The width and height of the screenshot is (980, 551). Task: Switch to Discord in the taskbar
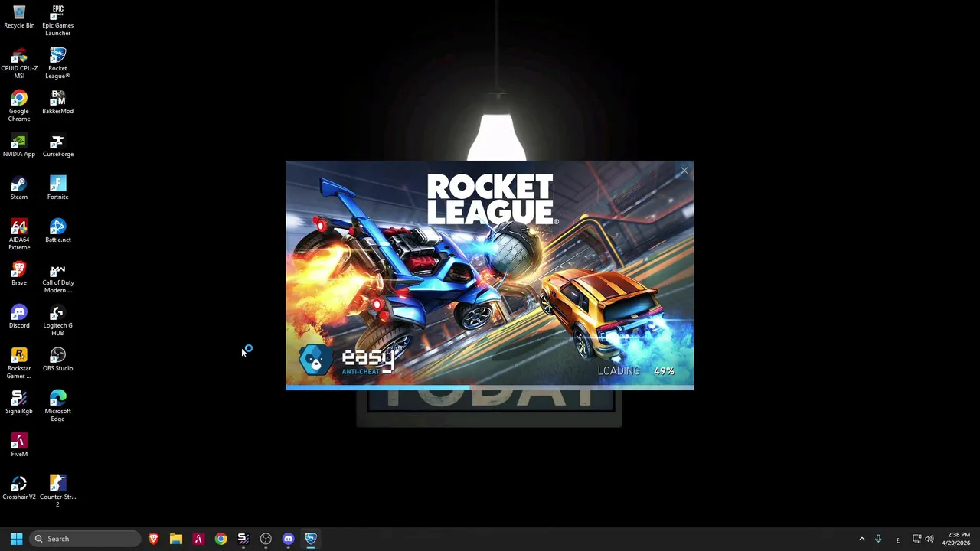[288, 539]
